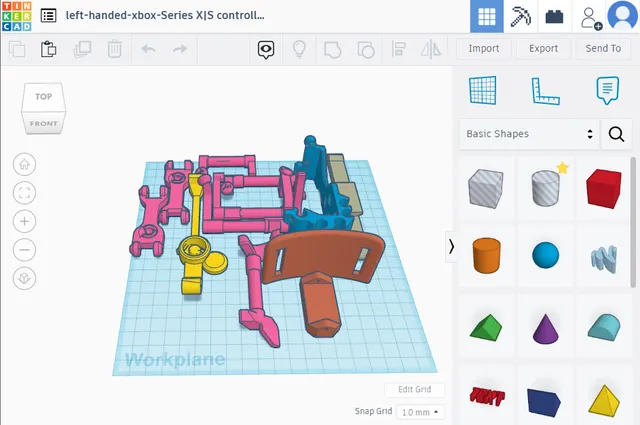Image resolution: width=640 pixels, height=425 pixels.
Task: Click the Delete trash icon
Action: point(115,49)
